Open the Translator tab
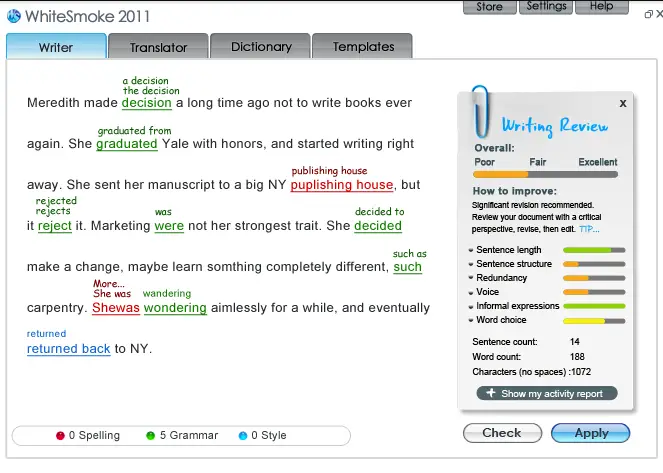This screenshot has width=663, height=473. 158,46
